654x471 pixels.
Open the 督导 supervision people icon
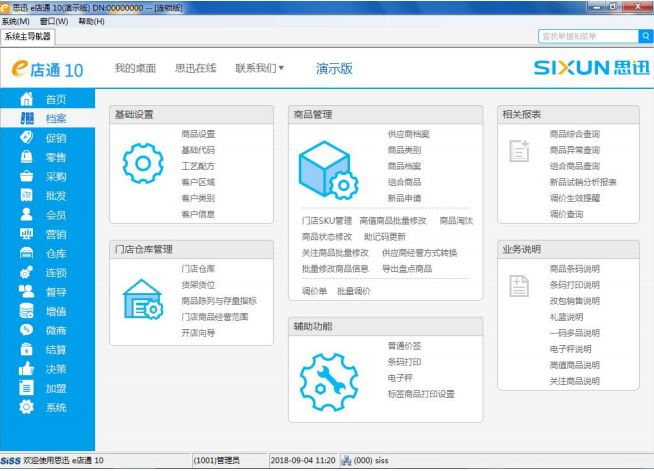coord(26,292)
